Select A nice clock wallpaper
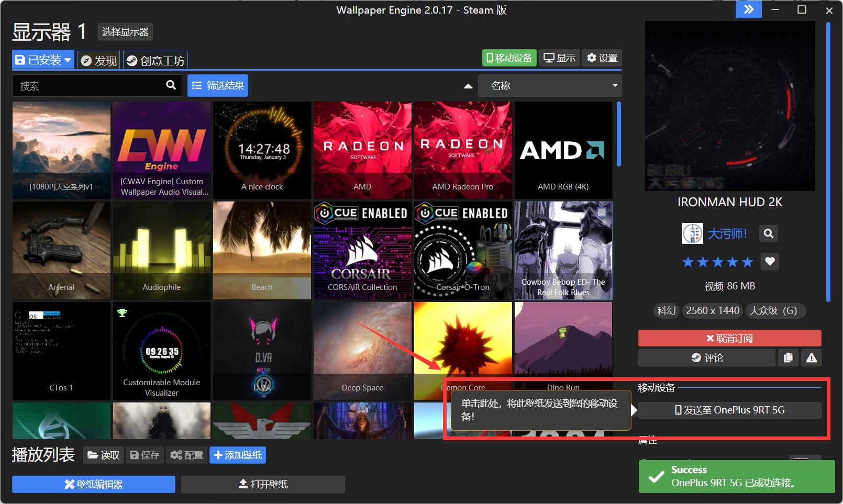 [x=262, y=150]
